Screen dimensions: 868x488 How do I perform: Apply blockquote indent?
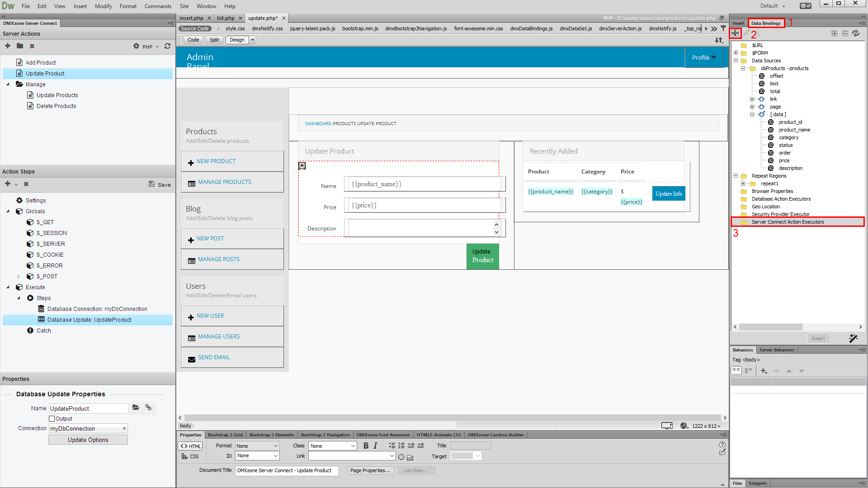pos(420,446)
